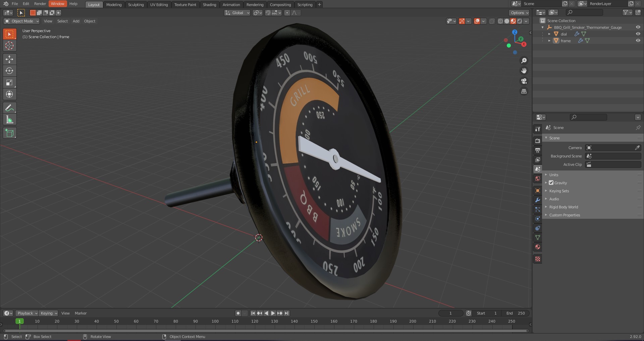This screenshot has width=644, height=341.
Task: Open the Object Mode dropdown
Action: click(x=21, y=21)
